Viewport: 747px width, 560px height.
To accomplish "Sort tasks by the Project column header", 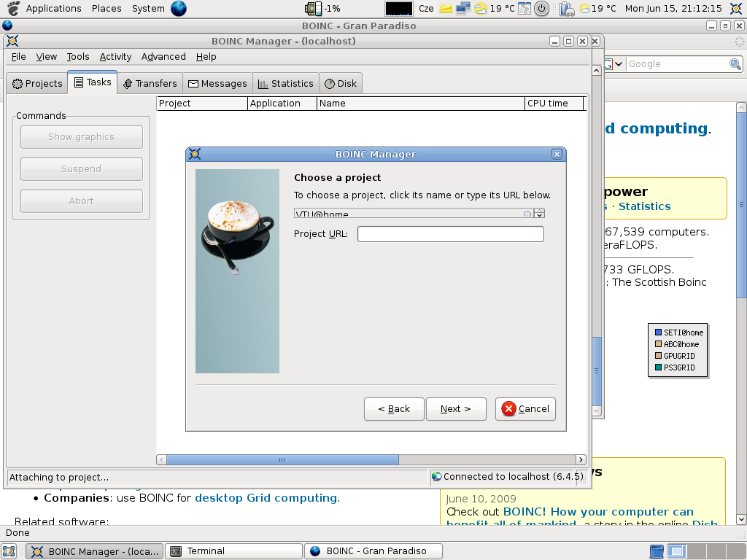I will click(x=202, y=104).
